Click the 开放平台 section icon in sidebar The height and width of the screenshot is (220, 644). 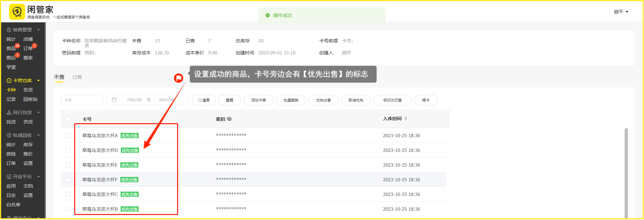point(9,177)
